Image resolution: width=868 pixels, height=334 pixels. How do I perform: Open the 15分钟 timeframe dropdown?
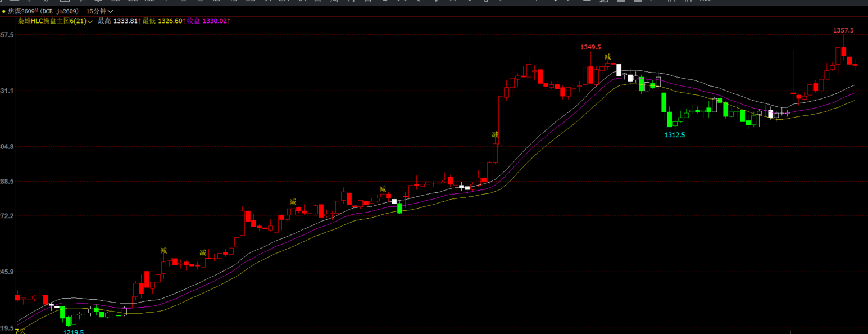[x=99, y=11]
